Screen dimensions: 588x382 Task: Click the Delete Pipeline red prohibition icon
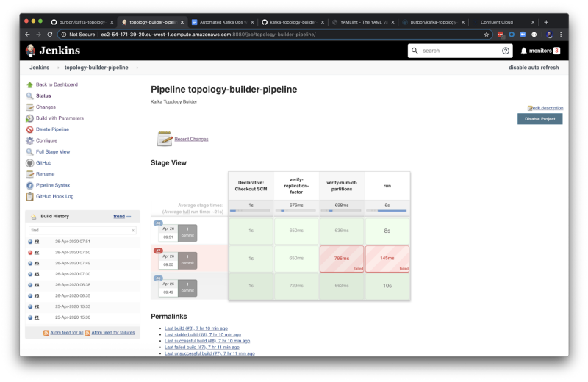[29, 129]
